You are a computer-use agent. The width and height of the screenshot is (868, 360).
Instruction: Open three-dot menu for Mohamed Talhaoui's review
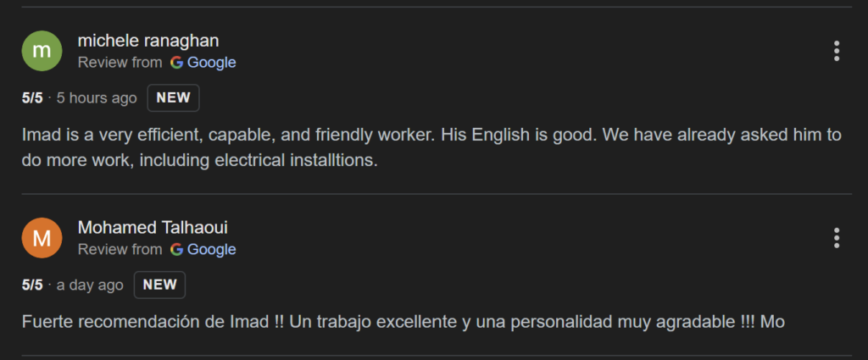[836, 239]
